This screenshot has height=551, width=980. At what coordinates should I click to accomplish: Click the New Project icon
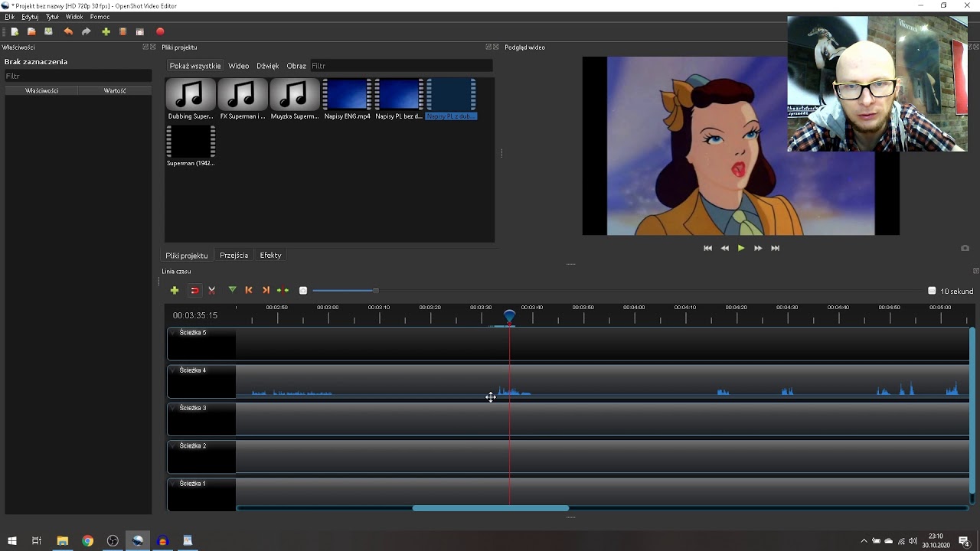(15, 31)
